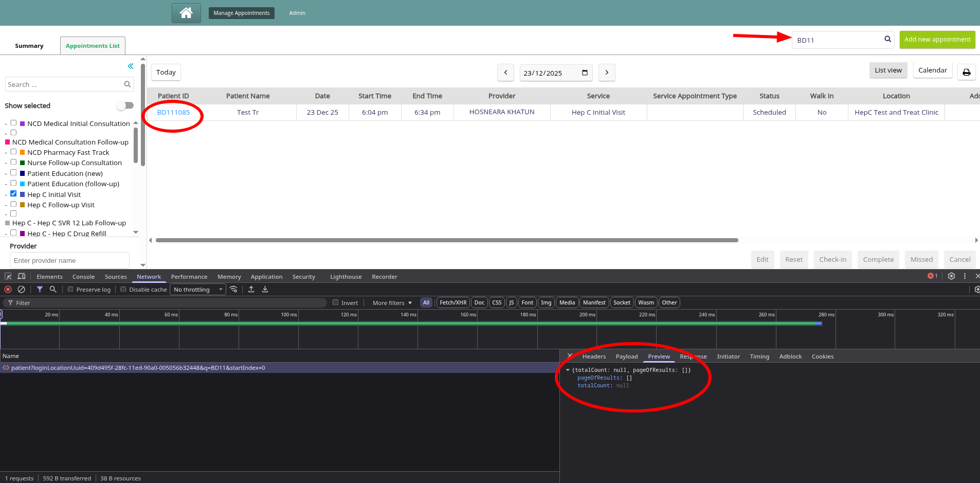The image size is (980, 483).
Task: Click the orange NCD Pharmacy Fast Track swatch
Action: coord(23,152)
